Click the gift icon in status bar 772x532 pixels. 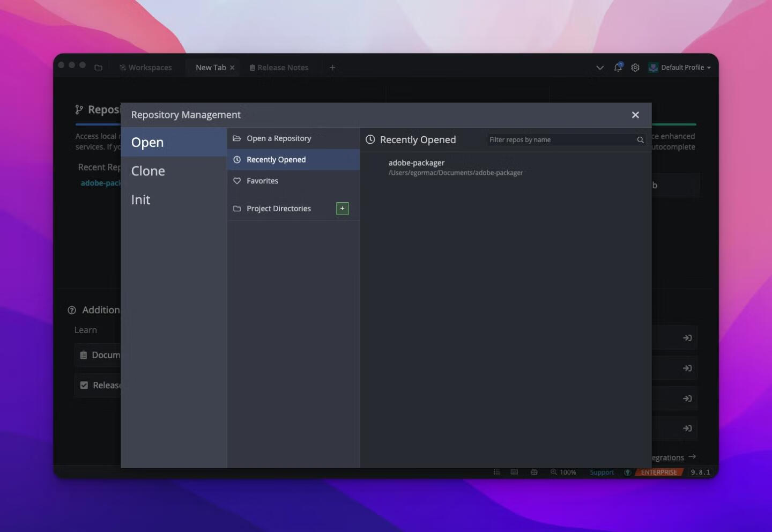[x=534, y=472]
